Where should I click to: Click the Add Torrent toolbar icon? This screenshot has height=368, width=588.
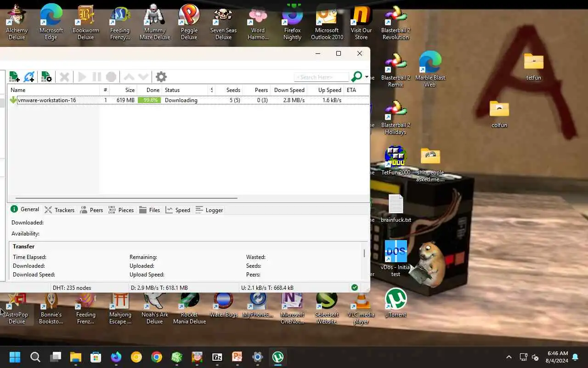coord(14,77)
